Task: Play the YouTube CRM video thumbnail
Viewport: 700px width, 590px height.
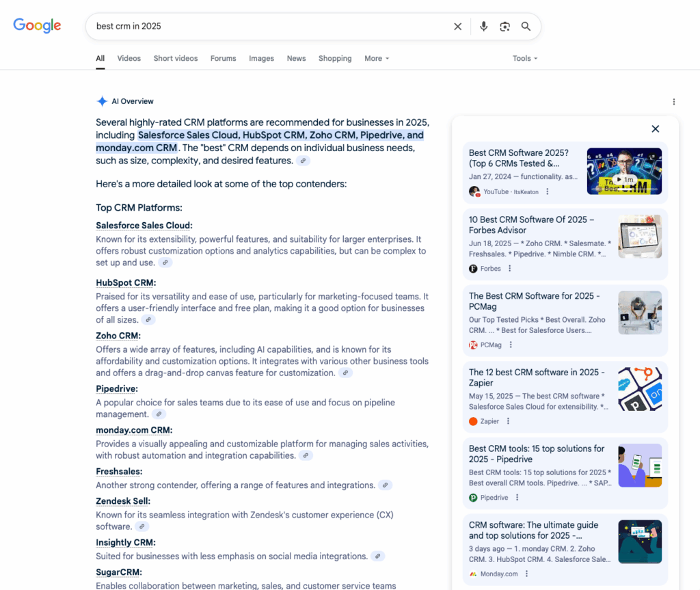Action: [624, 171]
